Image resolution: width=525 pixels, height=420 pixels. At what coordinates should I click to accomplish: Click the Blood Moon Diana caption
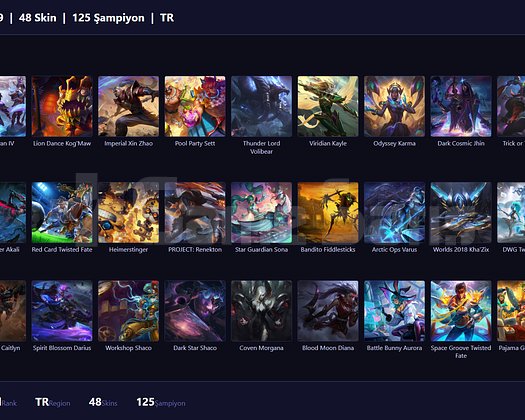[328, 348]
